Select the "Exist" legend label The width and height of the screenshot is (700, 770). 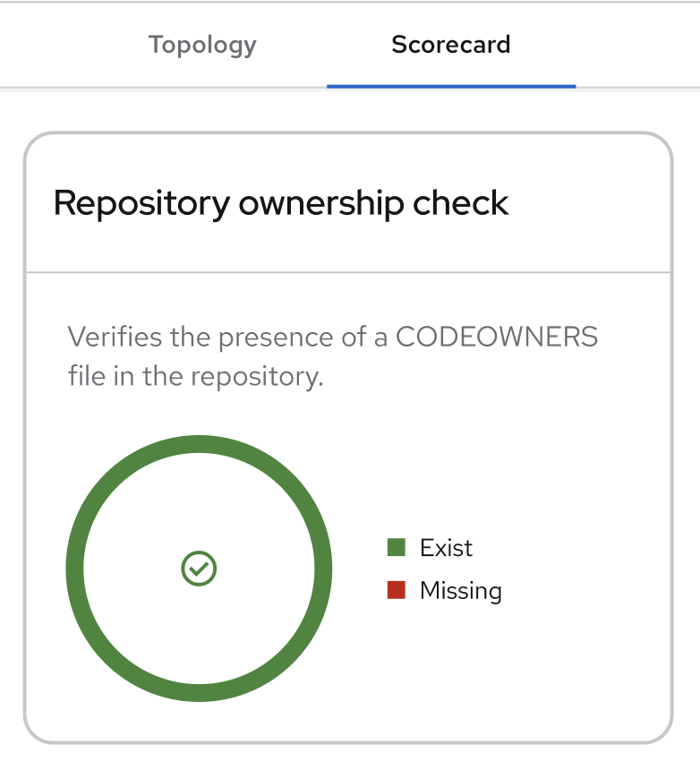pos(446,548)
